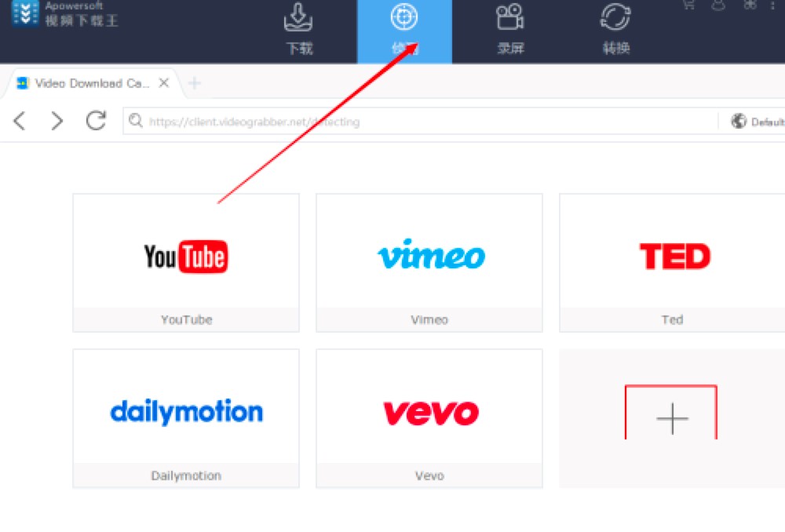Click the Dailymotion caption label

[186, 476]
